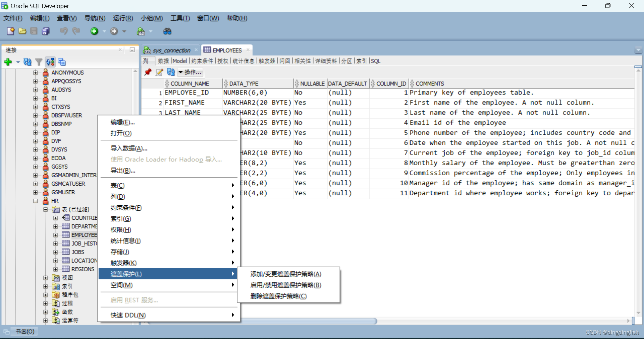This screenshot has height=339, width=644.
Task: Expand the 视图 views node
Action: 46,278
